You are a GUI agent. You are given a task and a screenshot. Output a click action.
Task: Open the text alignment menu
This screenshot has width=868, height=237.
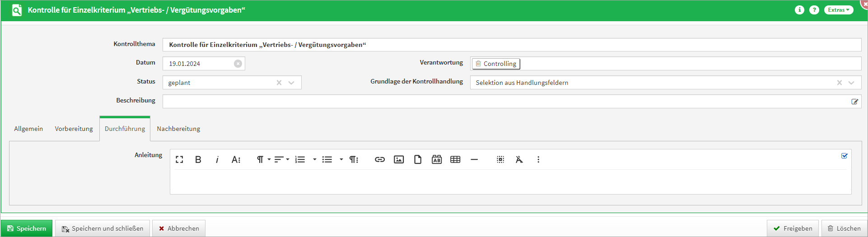(282, 159)
